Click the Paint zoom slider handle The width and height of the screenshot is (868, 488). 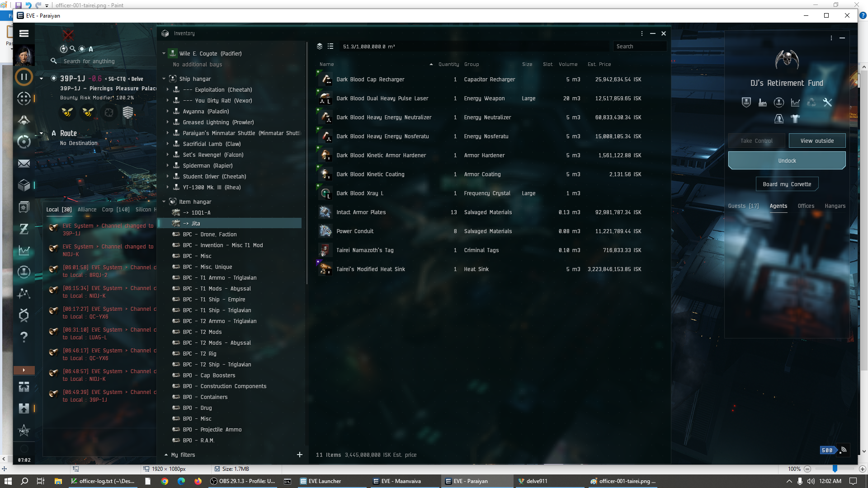[x=835, y=469]
